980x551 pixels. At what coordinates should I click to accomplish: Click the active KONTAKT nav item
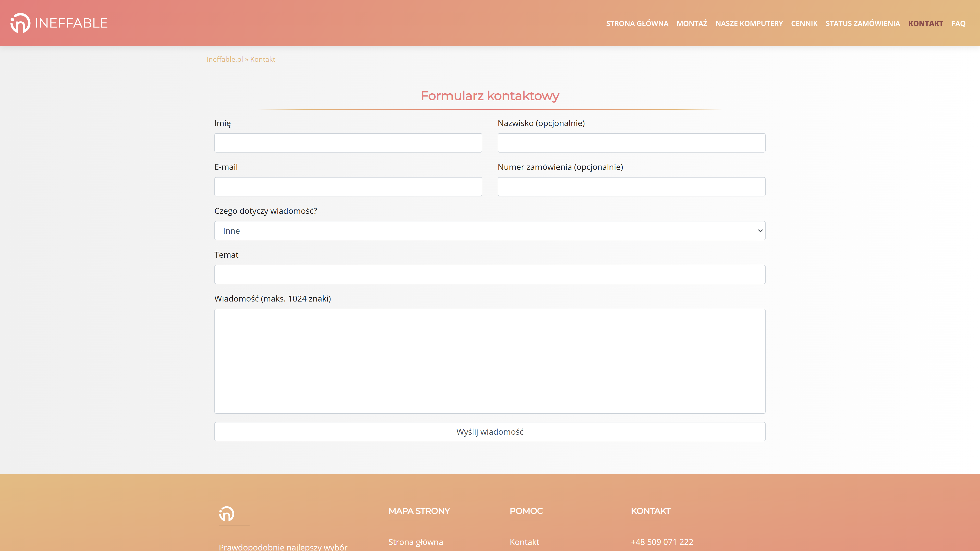click(925, 23)
